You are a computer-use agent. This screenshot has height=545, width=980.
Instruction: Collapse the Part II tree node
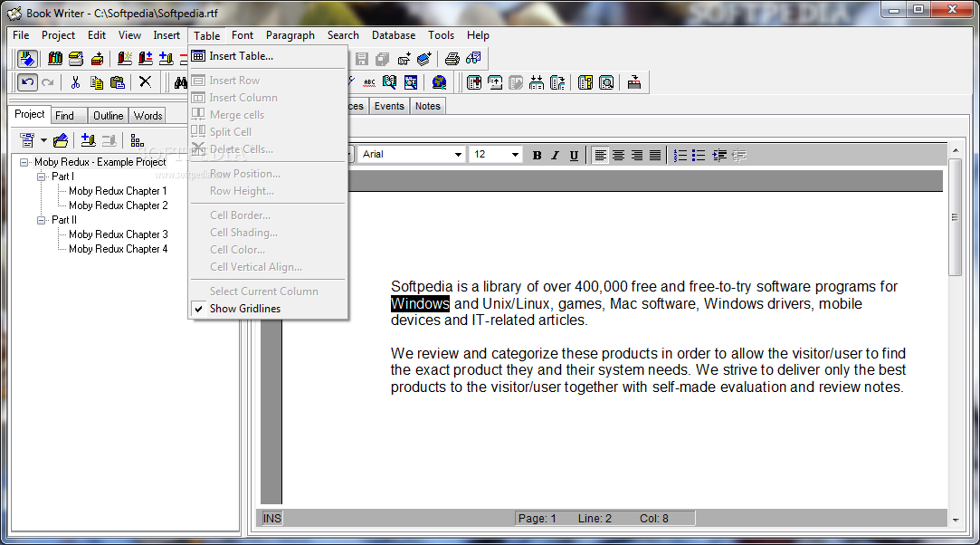42,220
